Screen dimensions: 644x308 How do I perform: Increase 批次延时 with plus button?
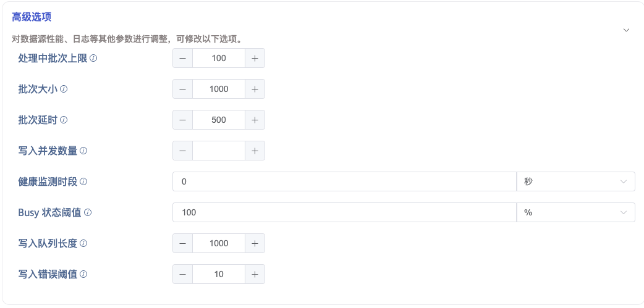tap(255, 120)
